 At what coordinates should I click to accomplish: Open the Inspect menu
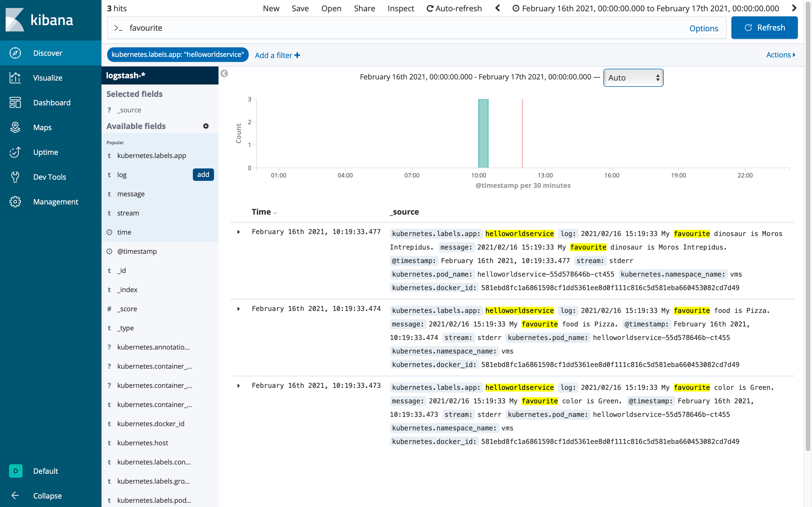click(401, 8)
